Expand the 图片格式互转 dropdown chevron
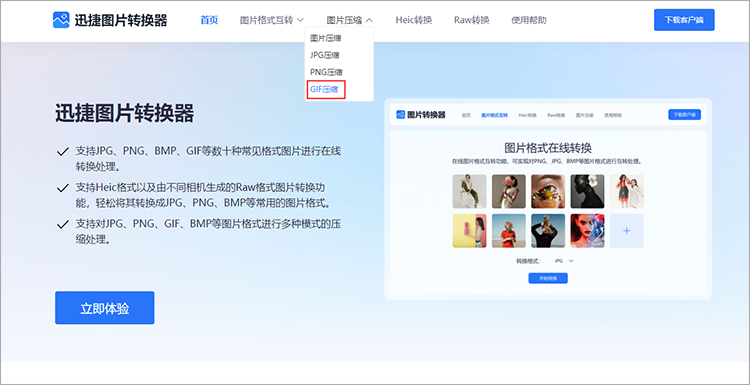 tap(300, 20)
